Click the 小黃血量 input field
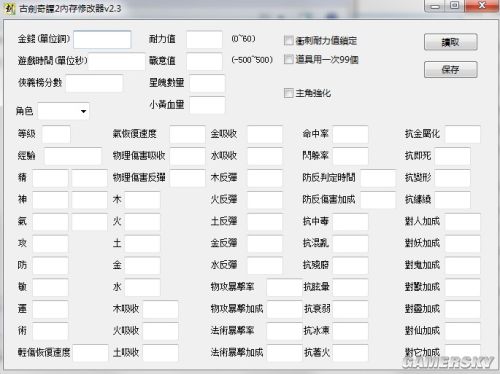This screenshot has height=374, width=500. click(x=207, y=105)
